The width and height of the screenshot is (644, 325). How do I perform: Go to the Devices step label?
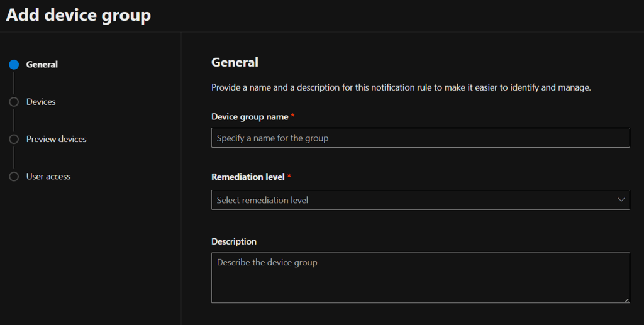pyautogui.click(x=41, y=102)
